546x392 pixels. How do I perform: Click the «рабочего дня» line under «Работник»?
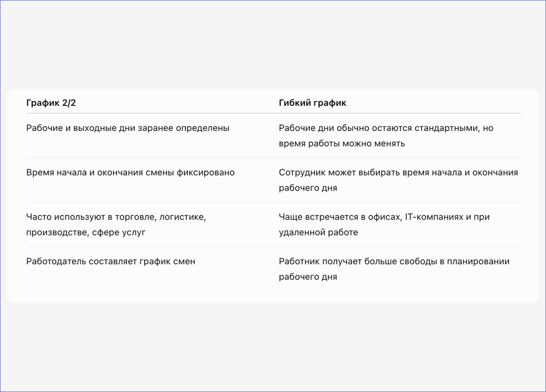point(308,277)
